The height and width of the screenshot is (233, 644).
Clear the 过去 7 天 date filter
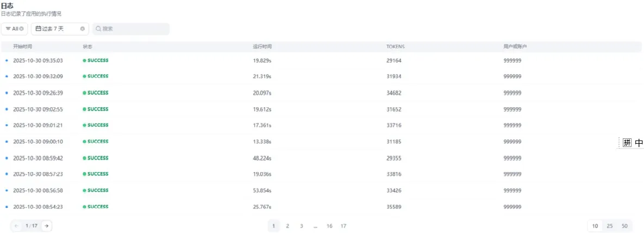(83, 28)
